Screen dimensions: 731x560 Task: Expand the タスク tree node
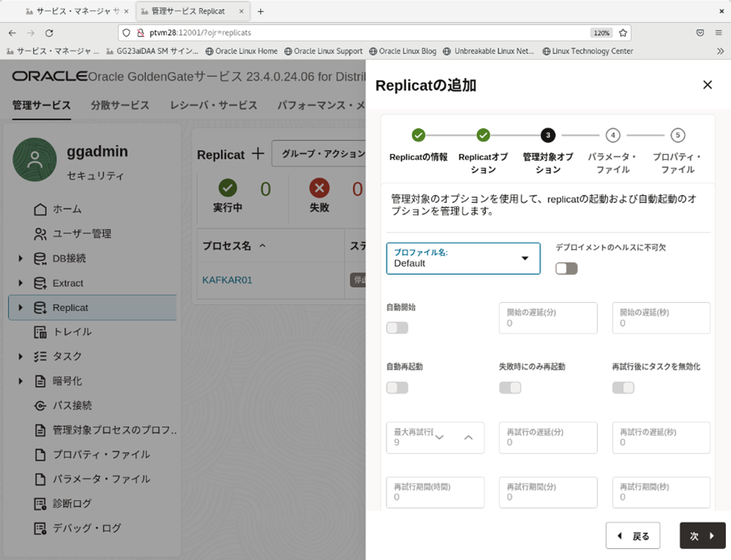click(20, 357)
